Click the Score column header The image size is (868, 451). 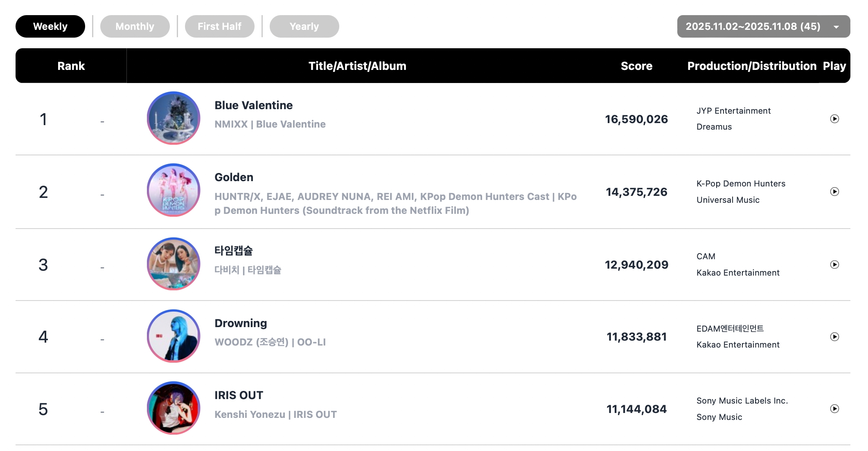636,66
